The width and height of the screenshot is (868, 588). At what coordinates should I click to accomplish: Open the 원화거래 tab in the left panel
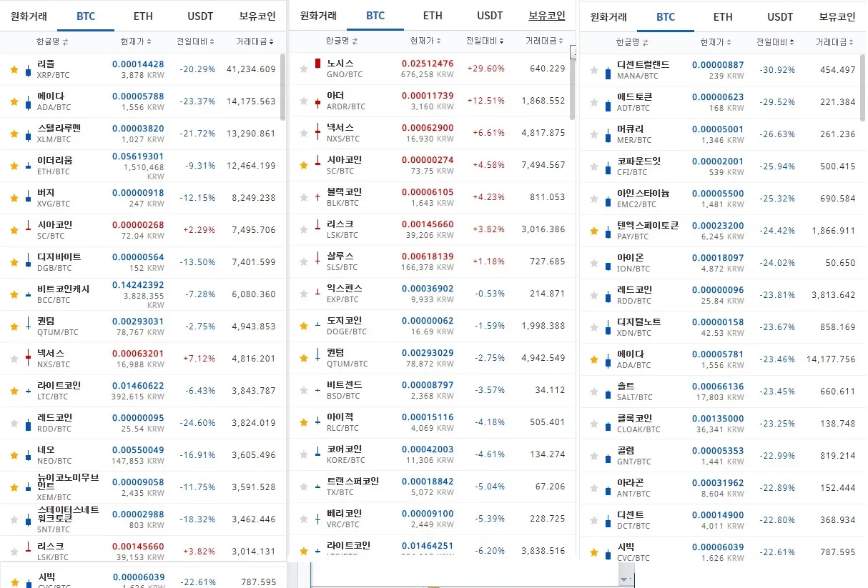[x=29, y=16]
